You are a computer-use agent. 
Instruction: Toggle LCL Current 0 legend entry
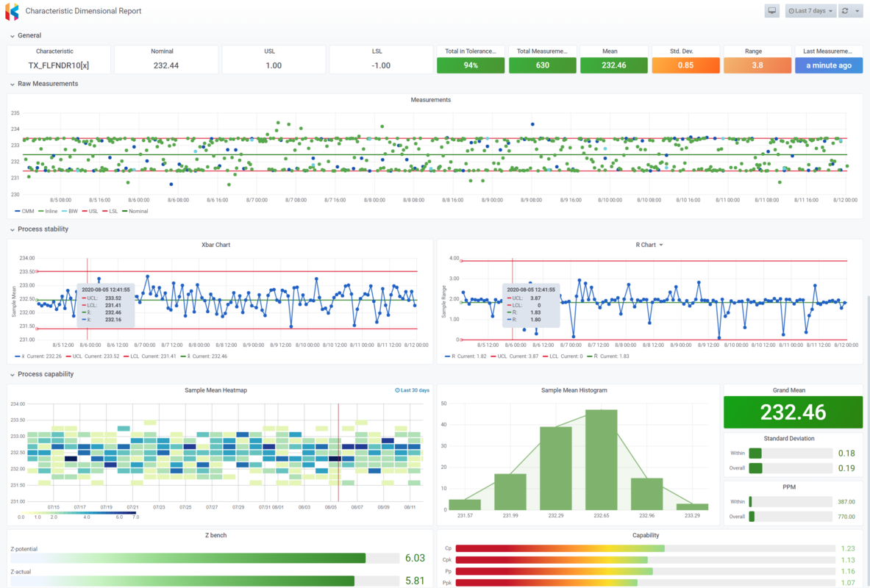coord(563,356)
